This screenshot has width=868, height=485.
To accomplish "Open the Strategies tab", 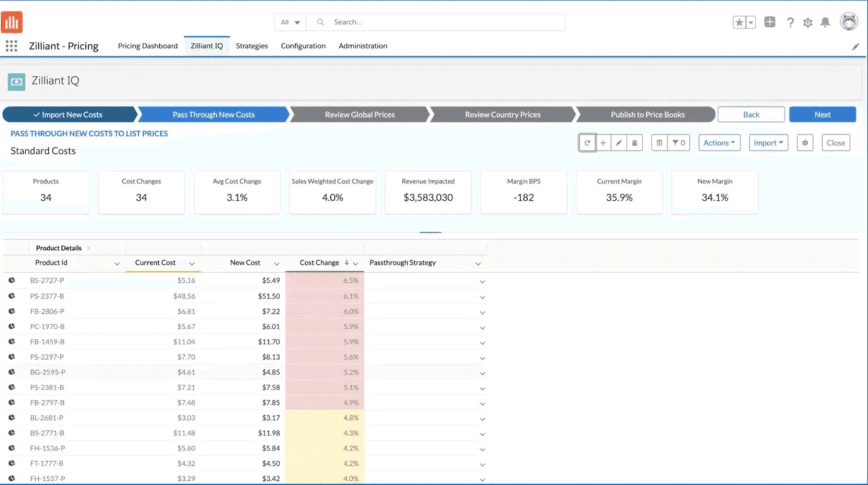I will [252, 46].
